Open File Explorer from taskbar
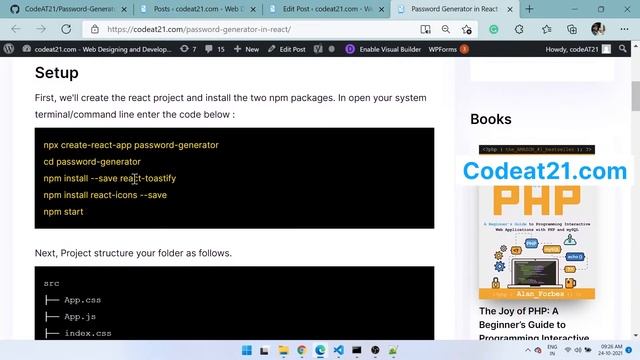The image size is (640, 360). click(283, 350)
